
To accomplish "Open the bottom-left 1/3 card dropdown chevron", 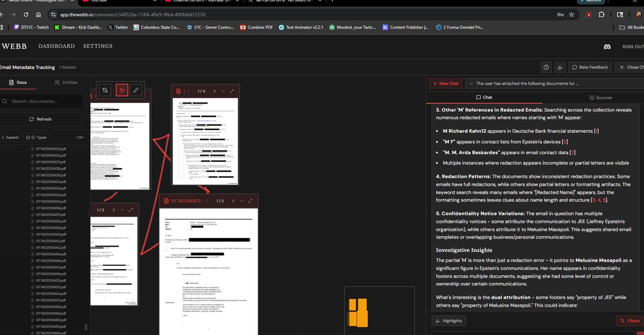I will click(123, 210).
